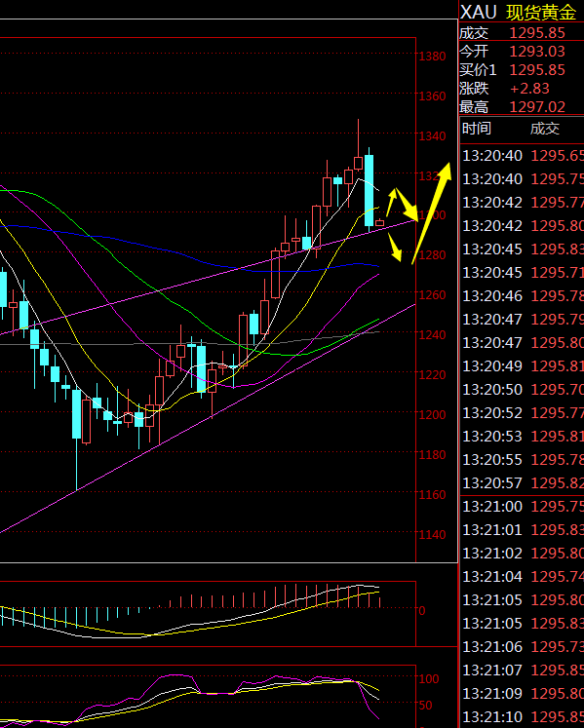The width and height of the screenshot is (584, 728).
Task: Click the XAU symbol title
Action: [478, 12]
